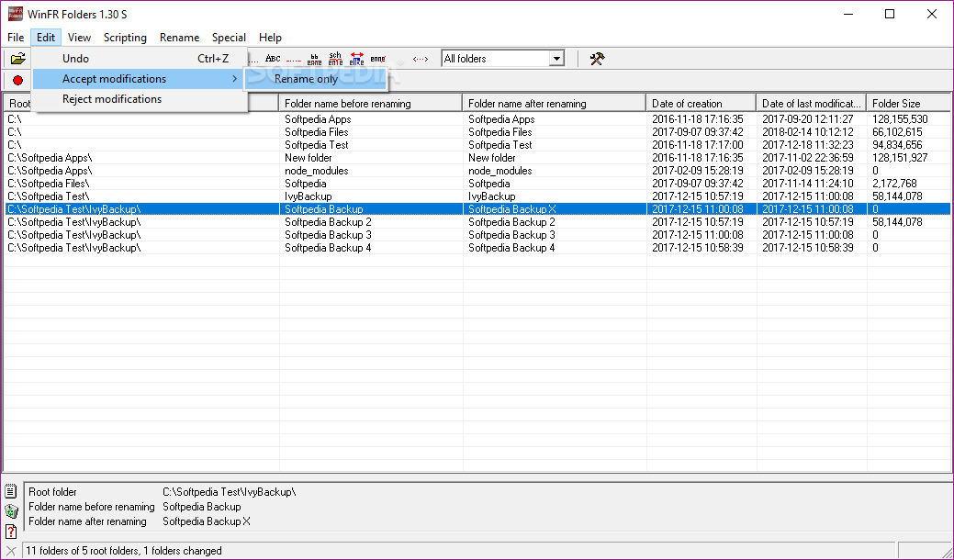Image resolution: width=954 pixels, height=560 pixels.
Task: Select 'node_modules' in the before renaming column
Action: click(x=317, y=171)
